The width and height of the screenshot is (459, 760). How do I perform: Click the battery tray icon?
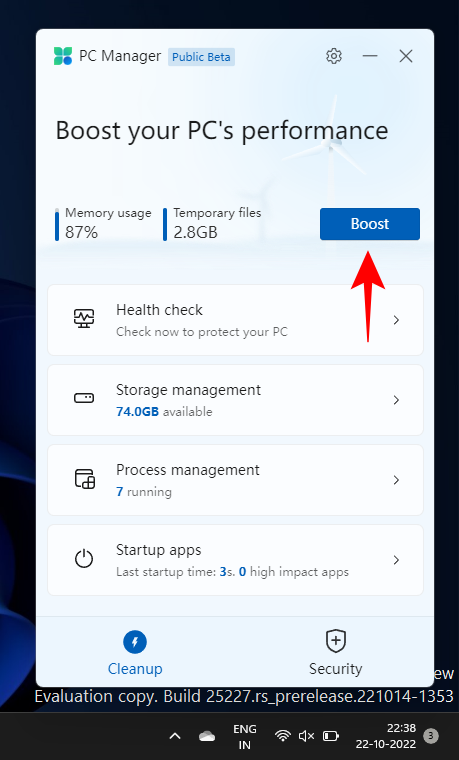(331, 736)
